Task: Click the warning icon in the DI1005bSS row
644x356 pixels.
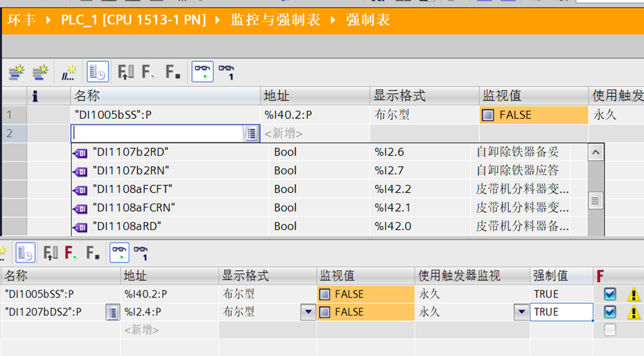Action: (634, 295)
